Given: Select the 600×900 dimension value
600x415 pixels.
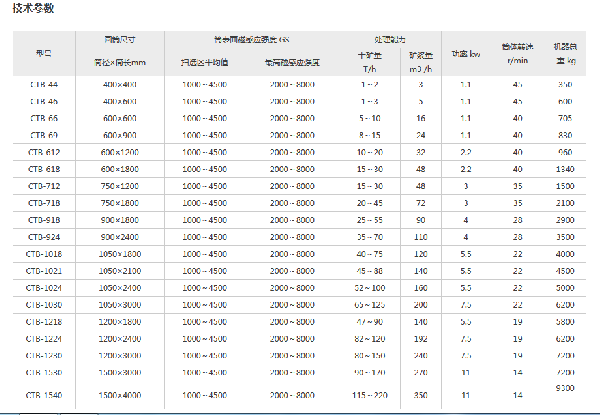Looking at the screenshot, I should click(x=120, y=135).
